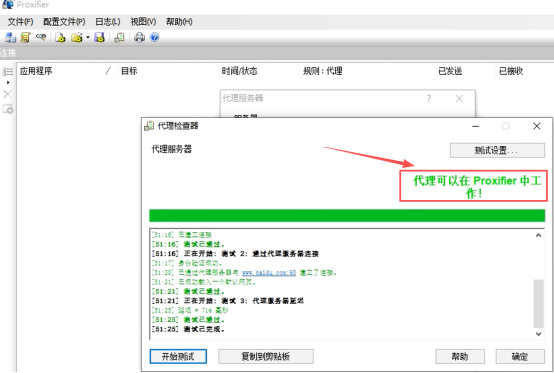The image size is (554, 373).
Task: Click 帮助 button in proxy checker
Action: pos(460,356)
